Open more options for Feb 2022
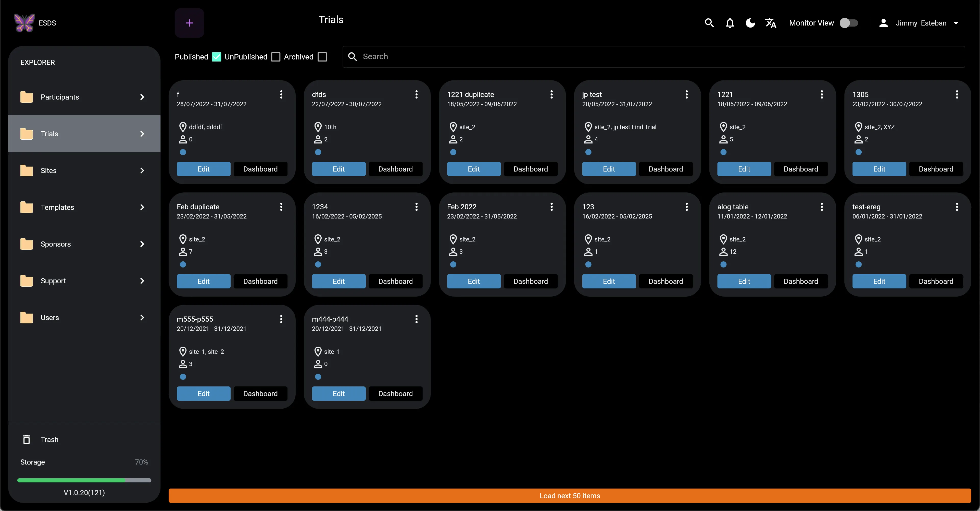980x511 pixels. [551, 207]
